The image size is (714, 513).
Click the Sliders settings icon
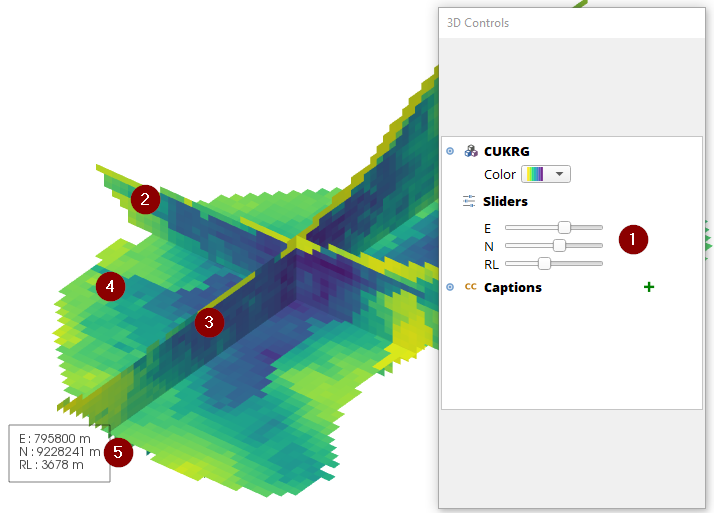coord(469,201)
